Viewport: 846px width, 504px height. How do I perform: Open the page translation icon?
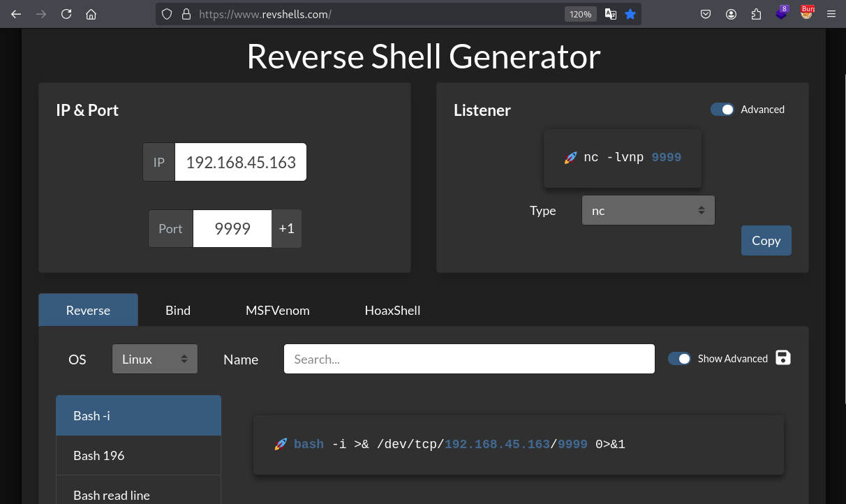point(611,14)
